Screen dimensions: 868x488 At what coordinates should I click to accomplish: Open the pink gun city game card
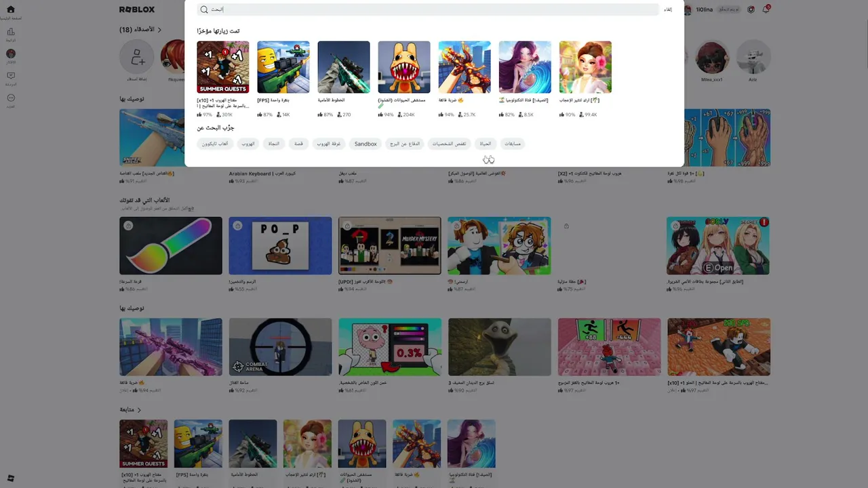[x=171, y=347]
